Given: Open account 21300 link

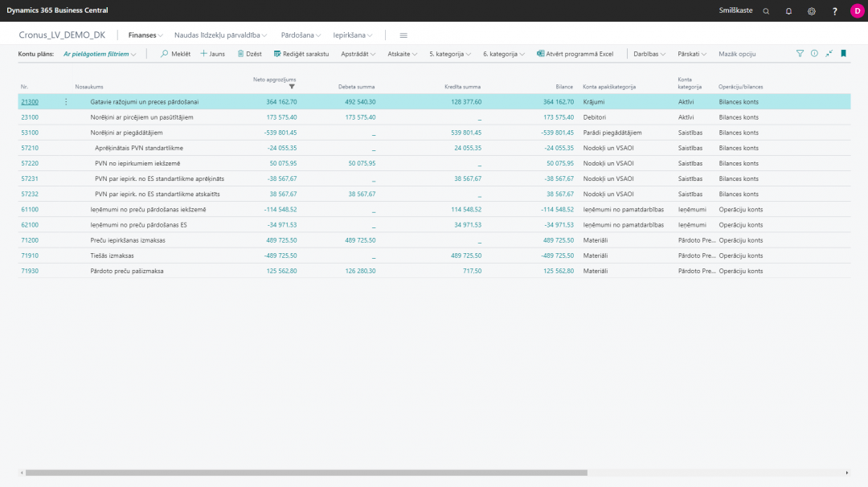Looking at the screenshot, I should 30,102.
